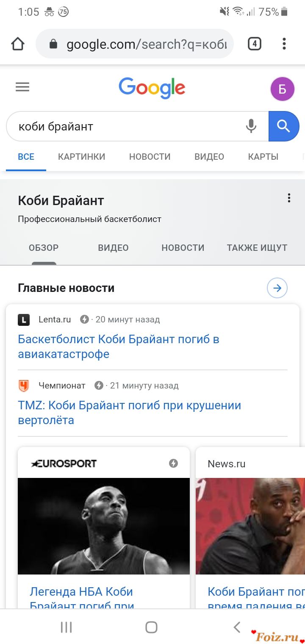
Task: Switch to the Картинки search tab
Action: coord(81,157)
